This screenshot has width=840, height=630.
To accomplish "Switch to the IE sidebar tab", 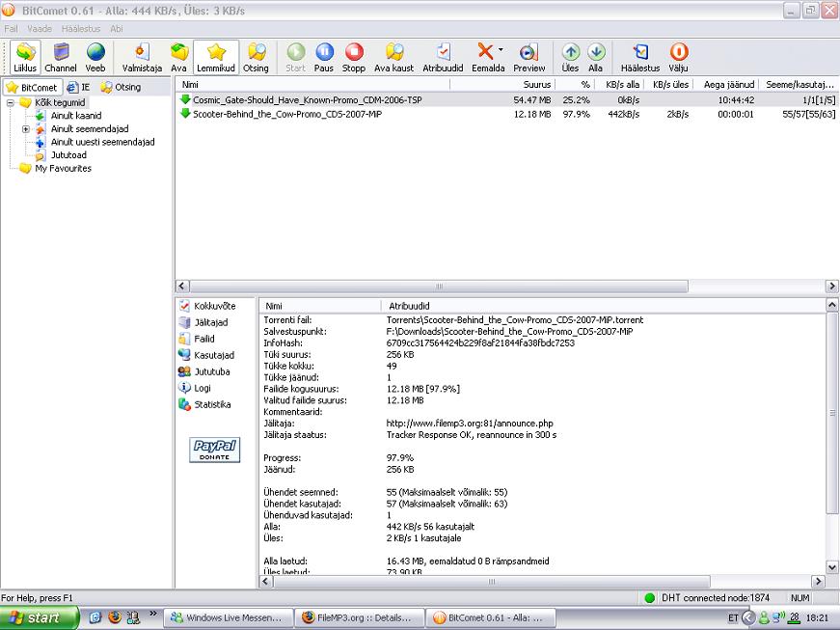I will tap(78, 88).
